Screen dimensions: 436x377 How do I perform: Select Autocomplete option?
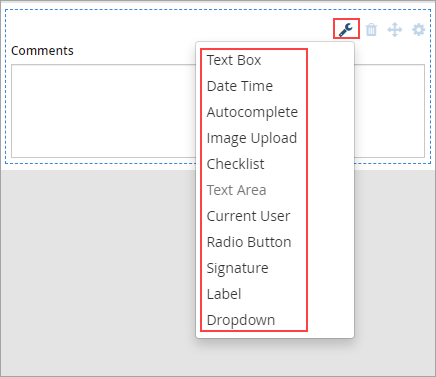252,112
